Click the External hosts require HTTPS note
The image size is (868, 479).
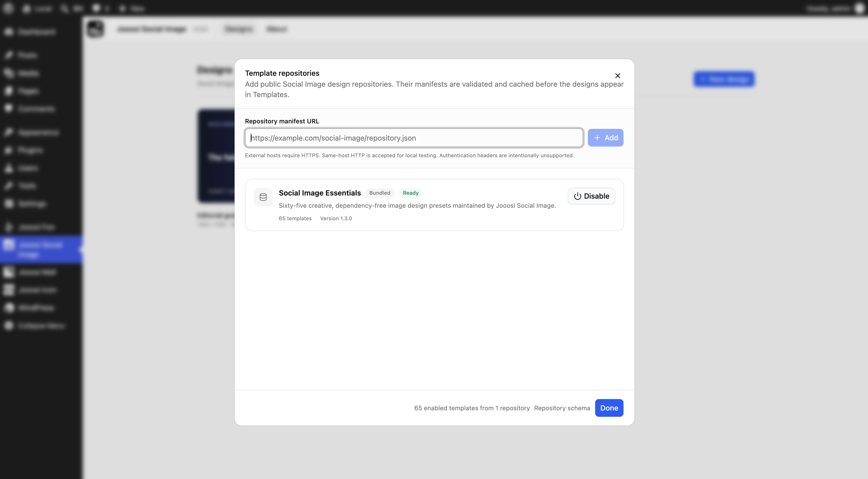click(x=410, y=155)
